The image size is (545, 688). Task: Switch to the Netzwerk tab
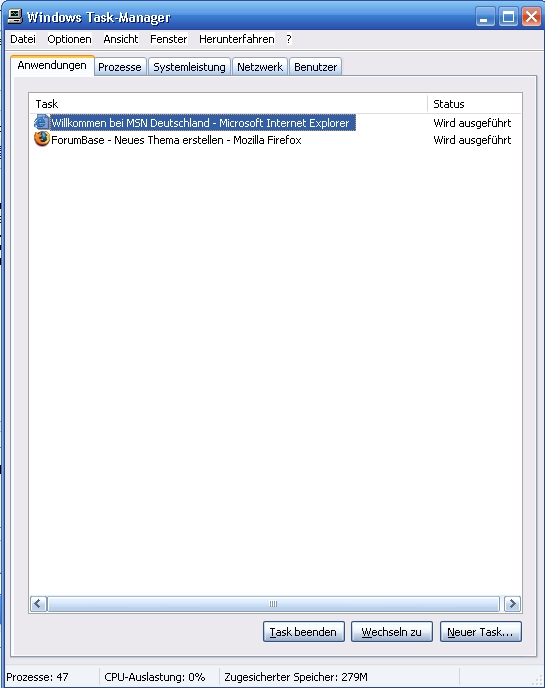point(260,67)
